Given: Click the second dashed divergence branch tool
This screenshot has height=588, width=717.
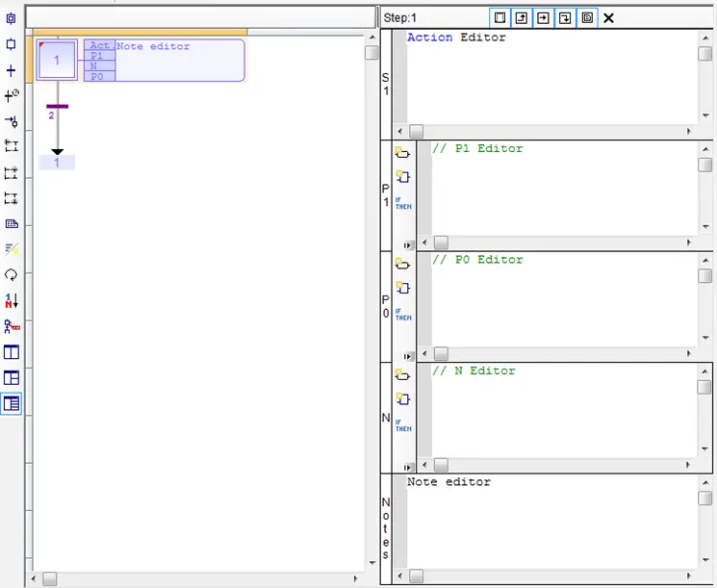Looking at the screenshot, I should (x=12, y=172).
